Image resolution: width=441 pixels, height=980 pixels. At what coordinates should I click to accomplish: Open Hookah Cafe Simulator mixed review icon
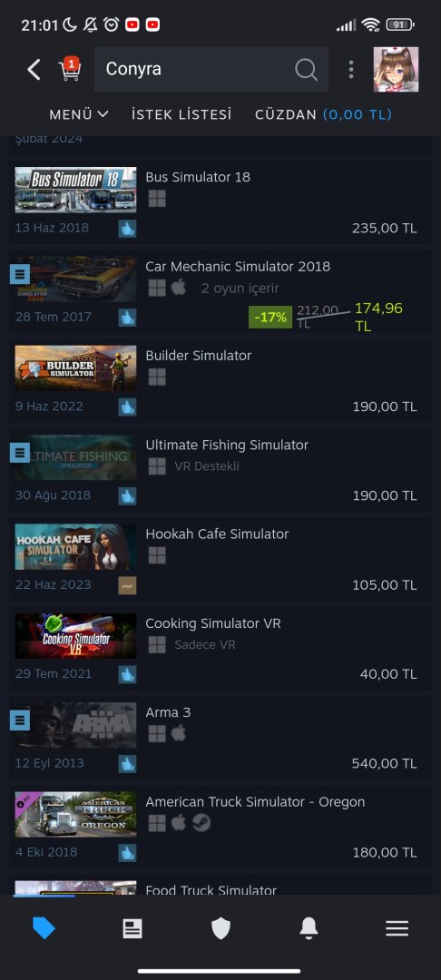pyautogui.click(x=127, y=585)
